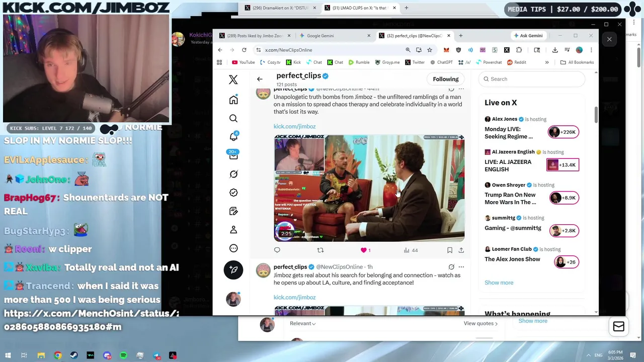Viewport: 644px width, 362px height.
Task: Open the More circle icon in sidebar
Action: click(x=233, y=248)
